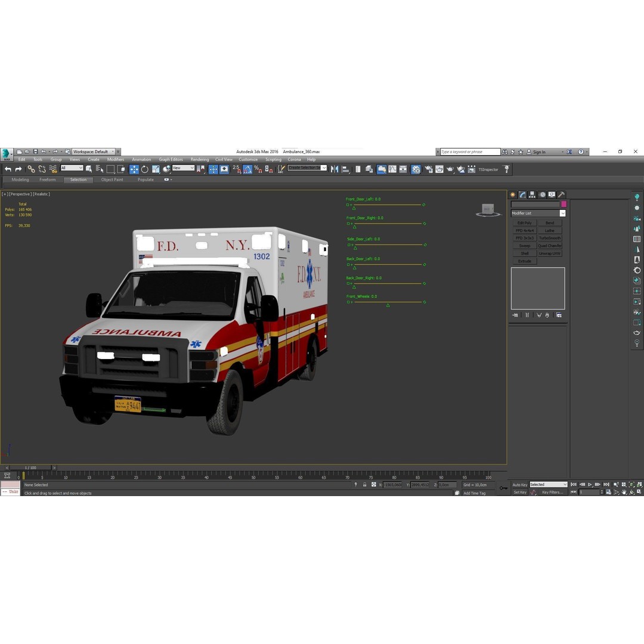644x644 pixels.
Task: Open the Reference Coordinate System dropdown showing View
Action: (183, 168)
